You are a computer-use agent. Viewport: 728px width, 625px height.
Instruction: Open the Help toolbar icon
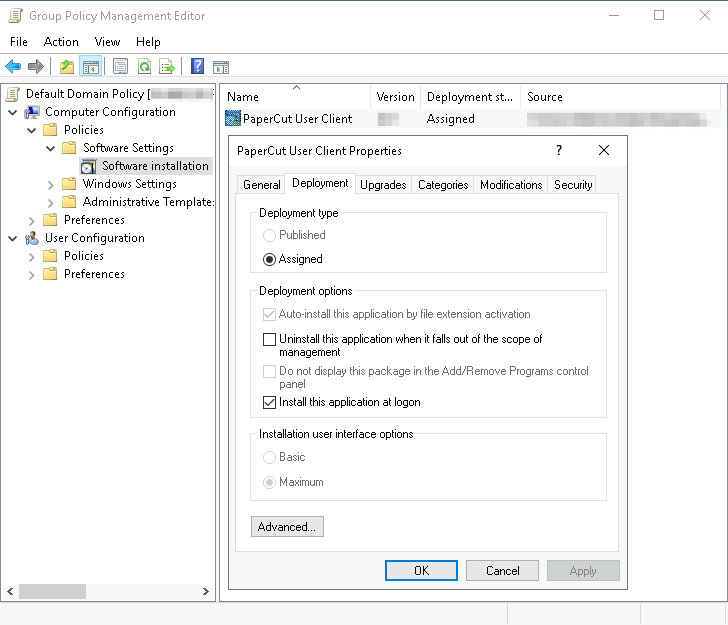point(197,66)
